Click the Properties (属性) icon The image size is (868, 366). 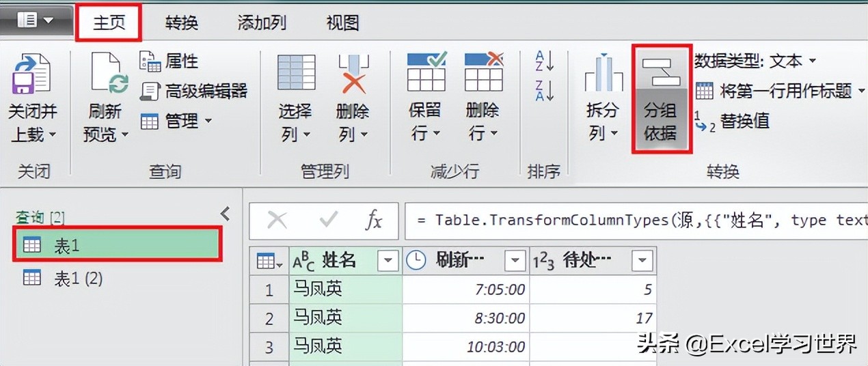point(150,61)
